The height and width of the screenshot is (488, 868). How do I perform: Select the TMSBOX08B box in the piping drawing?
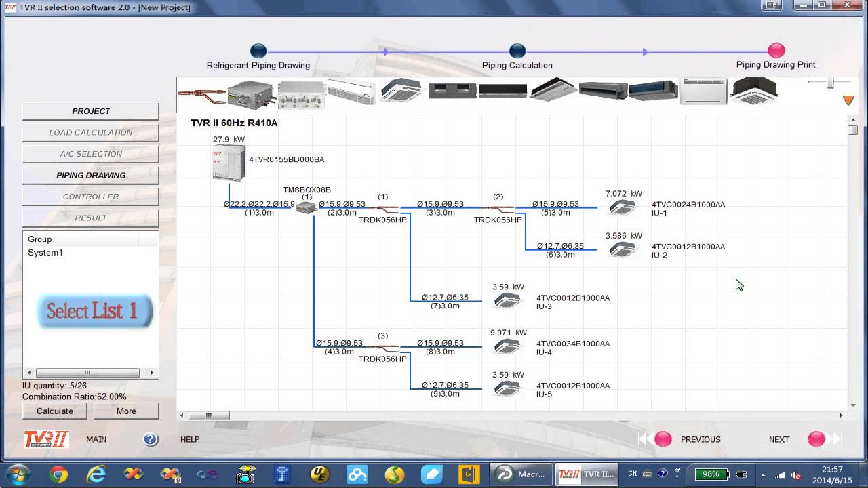click(307, 207)
